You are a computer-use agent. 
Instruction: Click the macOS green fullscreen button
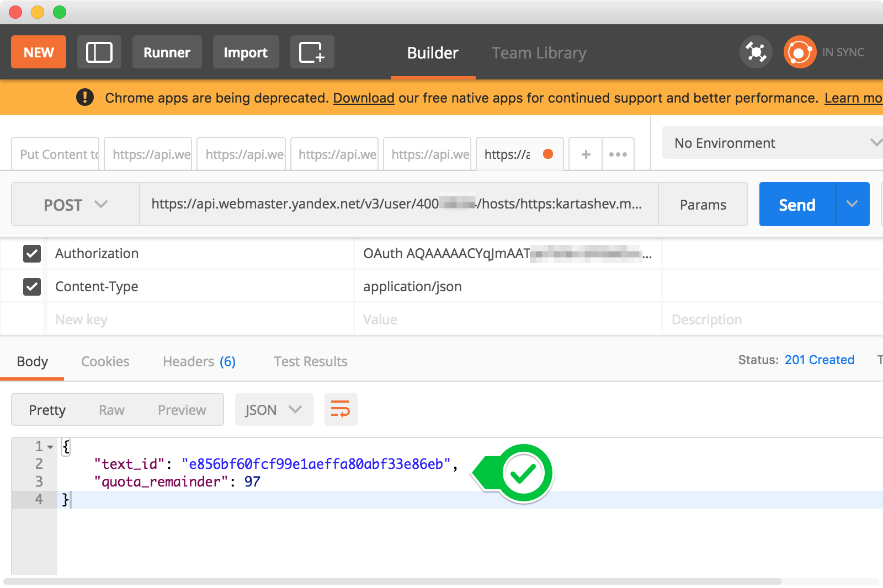60,12
